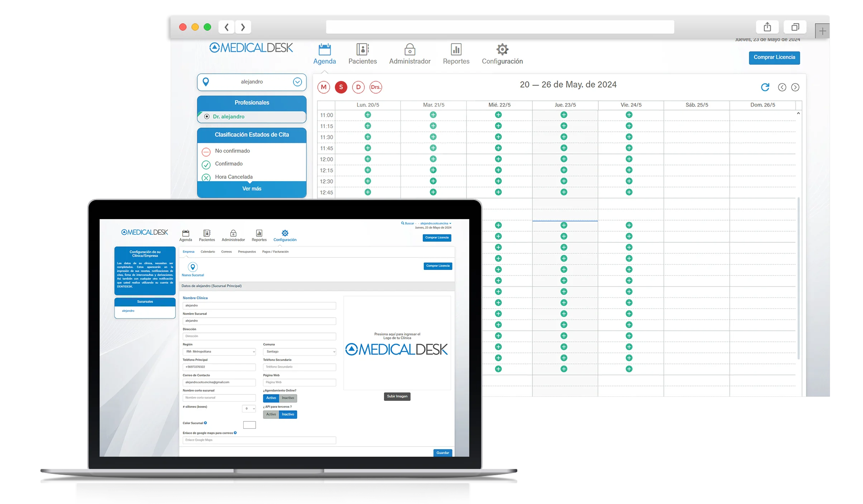Open Reportes chart icon in browser window
The image size is (863, 504).
[x=456, y=49]
